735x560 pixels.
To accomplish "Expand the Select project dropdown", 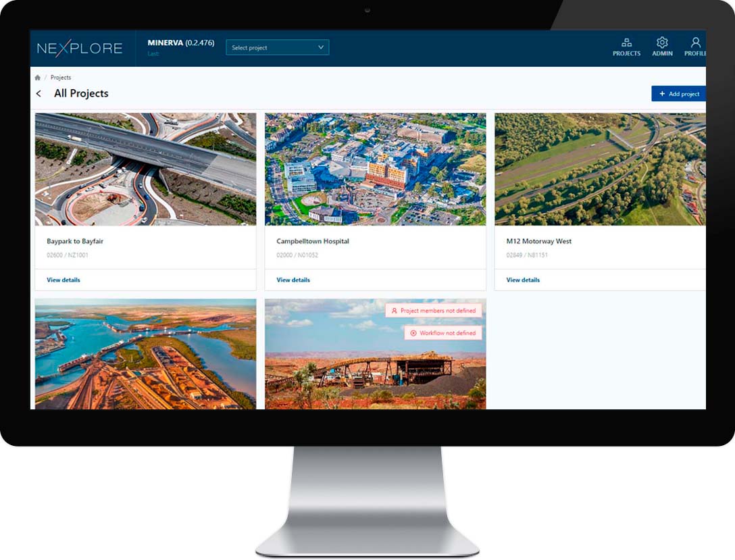I will (277, 48).
